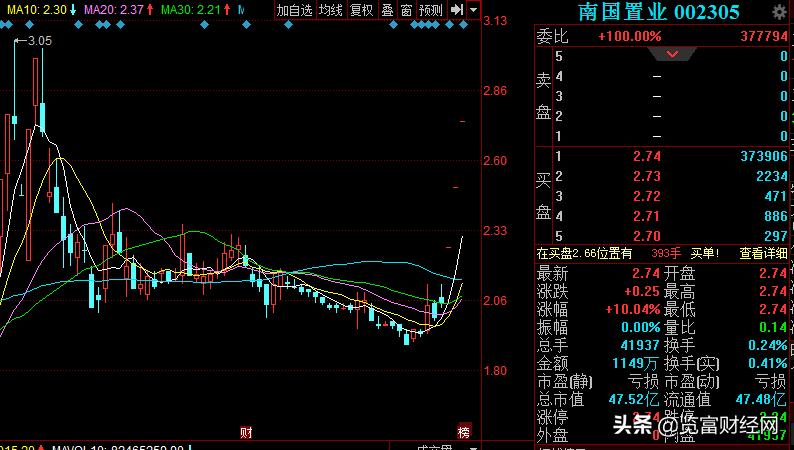Image resolution: width=794 pixels, height=450 pixels.
Task: Click the buy level 2 price 2.73
Action: (647, 176)
